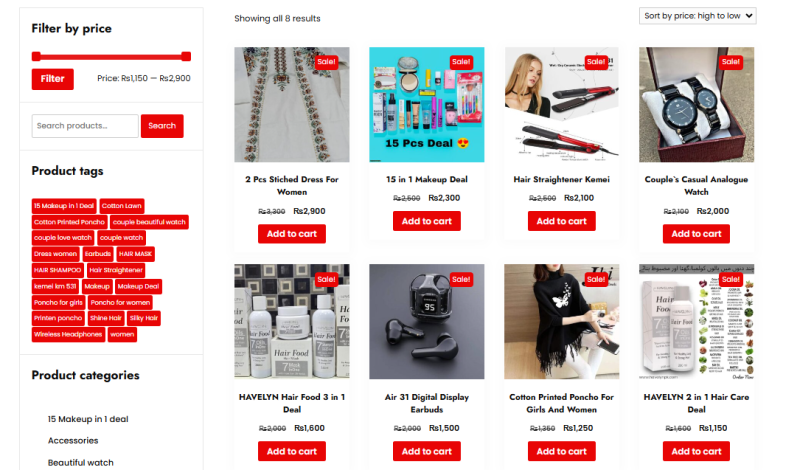The image size is (800, 470).
Task: Click the red Filter button
Action: coord(53,79)
